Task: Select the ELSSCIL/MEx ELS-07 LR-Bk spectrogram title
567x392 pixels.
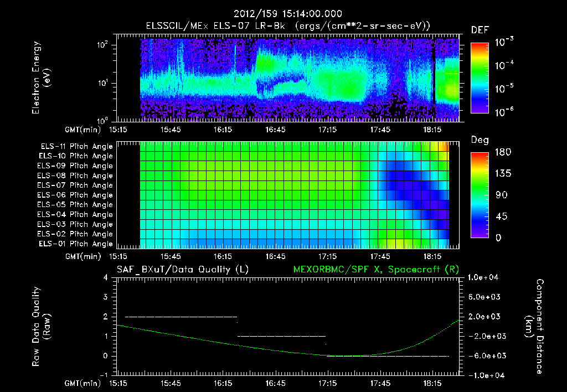Action: tap(288, 26)
